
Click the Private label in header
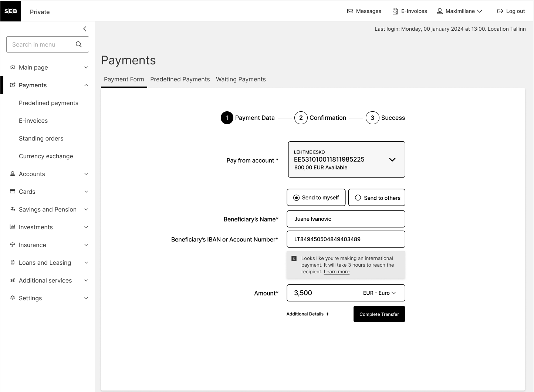[x=40, y=12]
